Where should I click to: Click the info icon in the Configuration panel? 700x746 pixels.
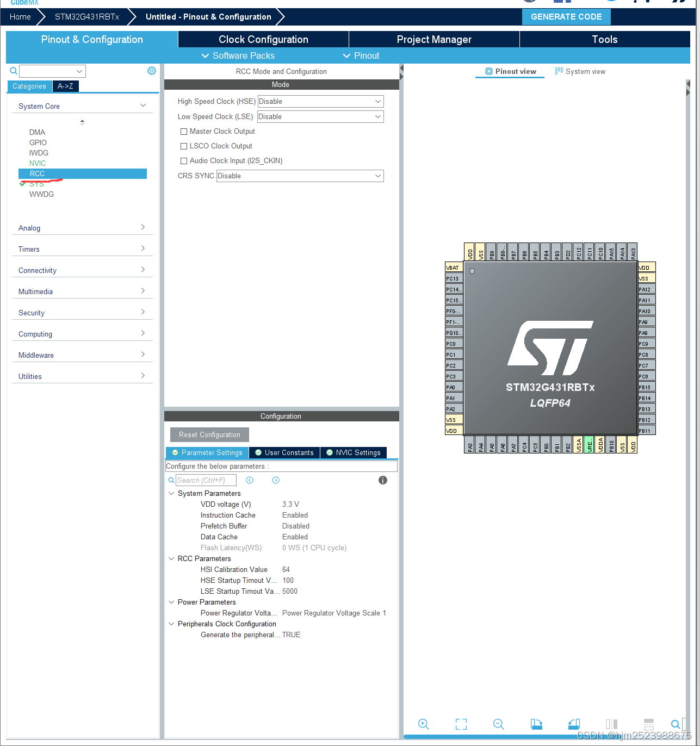[382, 480]
